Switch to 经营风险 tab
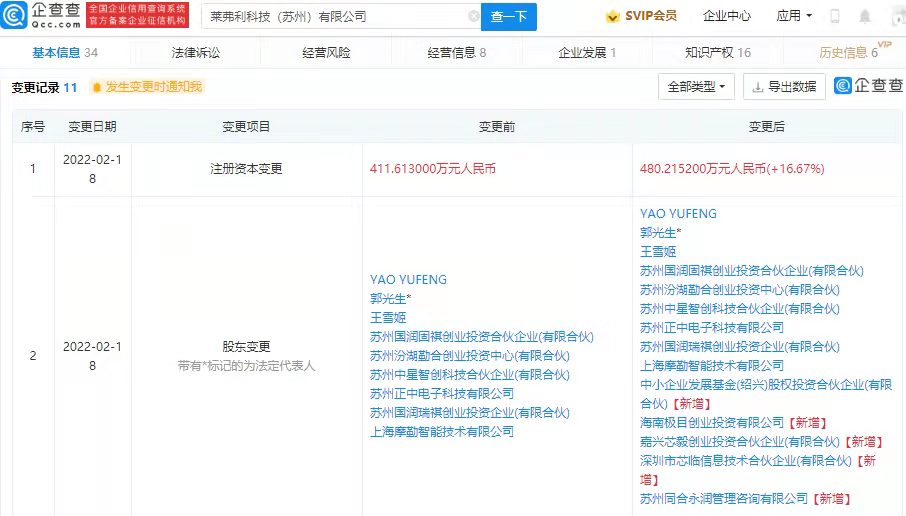 [x=326, y=53]
